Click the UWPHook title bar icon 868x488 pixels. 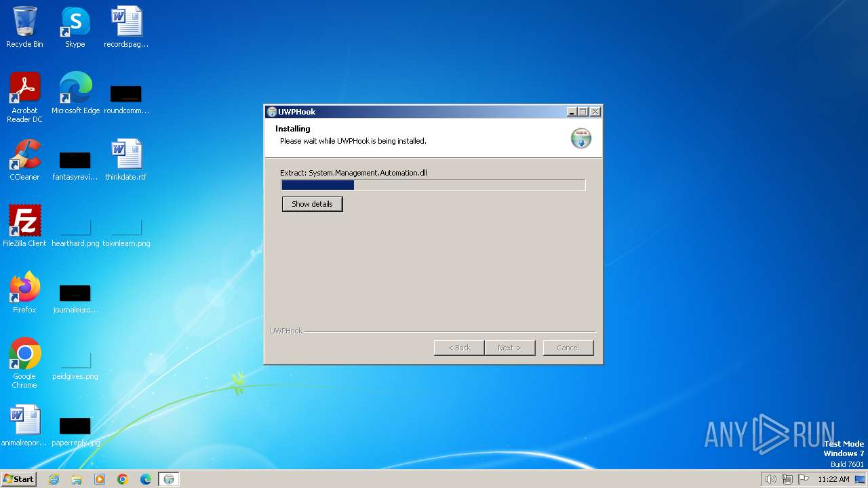(x=272, y=112)
